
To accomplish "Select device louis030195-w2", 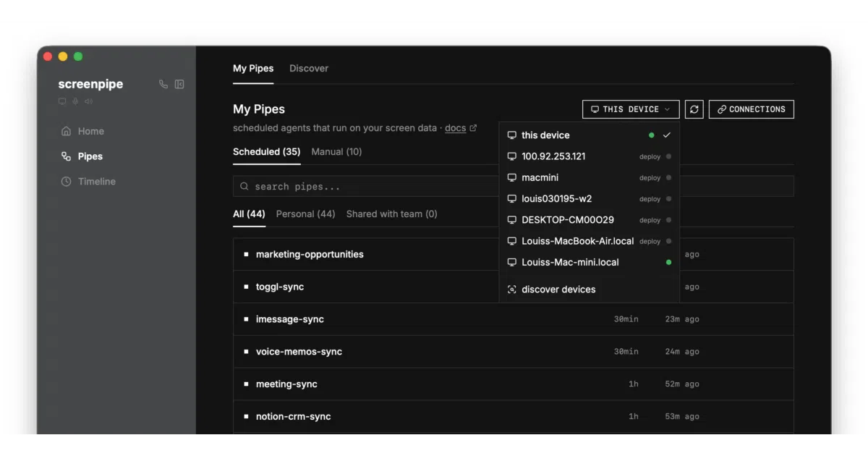I will [589, 198].
